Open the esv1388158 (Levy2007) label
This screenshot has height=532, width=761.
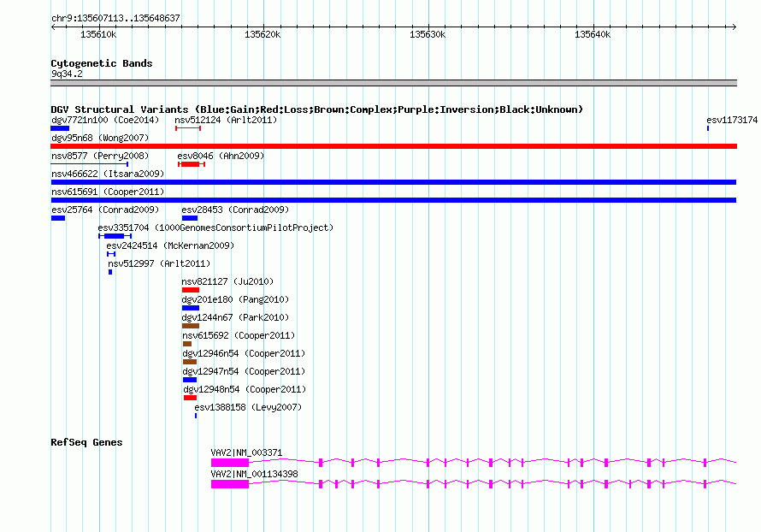(x=248, y=407)
